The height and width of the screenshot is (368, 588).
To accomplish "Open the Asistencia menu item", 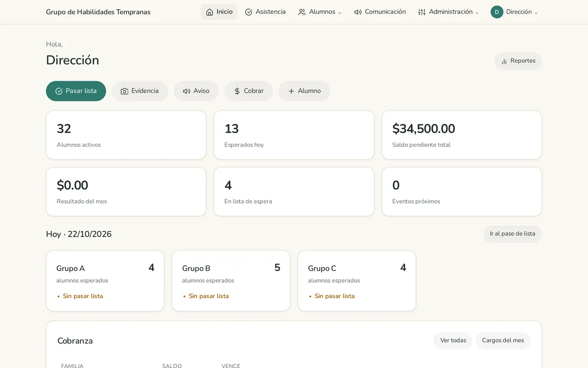I will pyautogui.click(x=265, y=12).
